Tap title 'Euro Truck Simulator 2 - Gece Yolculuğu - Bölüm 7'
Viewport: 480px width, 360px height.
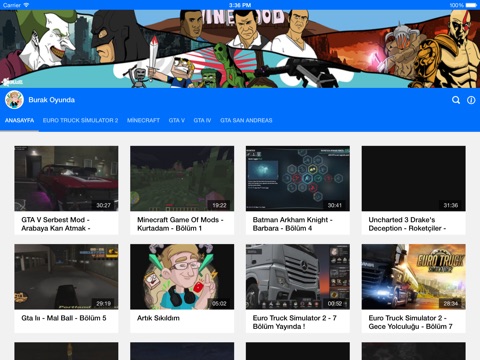[410, 322]
